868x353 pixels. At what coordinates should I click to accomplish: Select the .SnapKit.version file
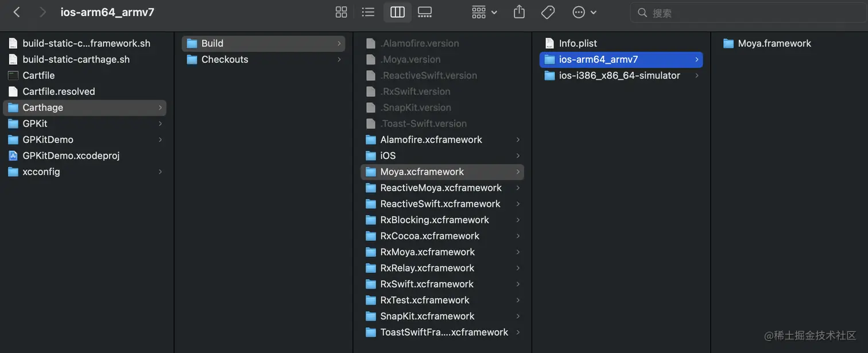[442, 107]
